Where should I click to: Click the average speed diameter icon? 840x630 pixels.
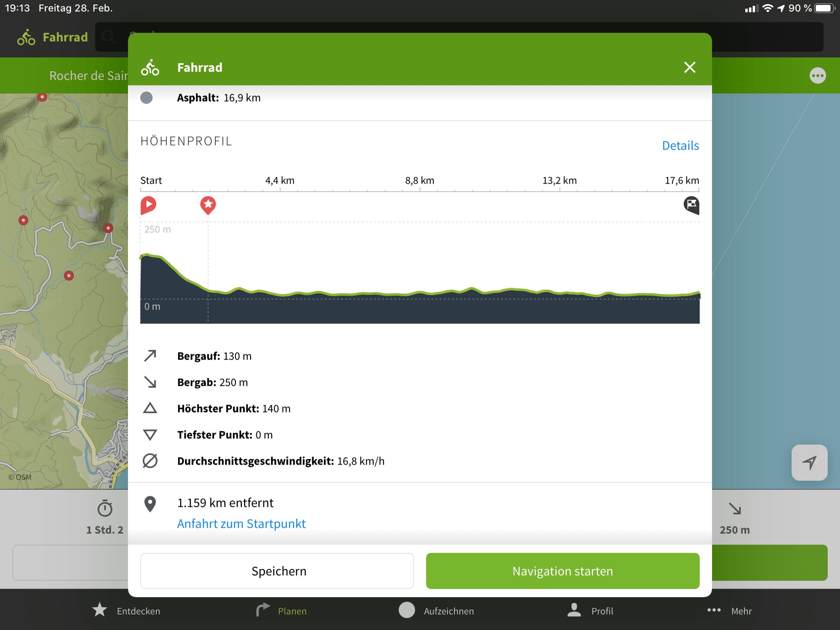coord(150,461)
